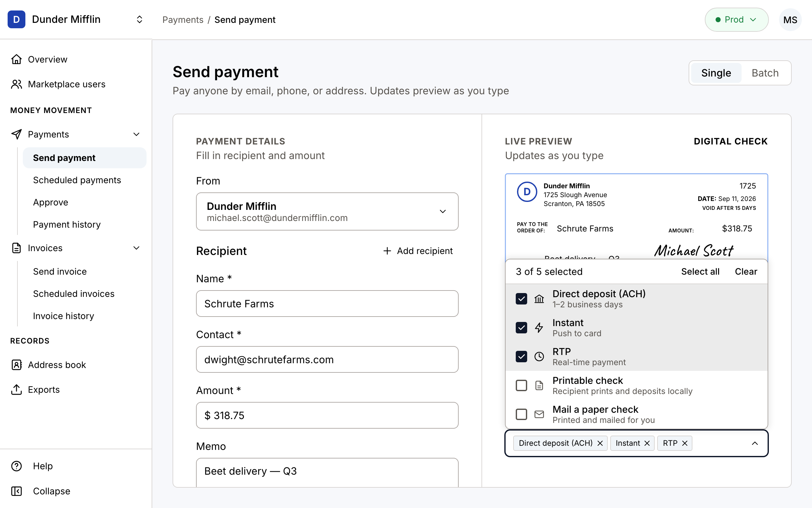
Task: Click the Overview home icon
Action: (16, 59)
